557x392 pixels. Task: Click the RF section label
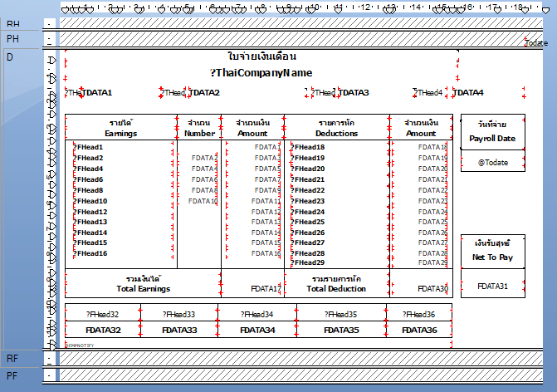[x=12, y=358]
